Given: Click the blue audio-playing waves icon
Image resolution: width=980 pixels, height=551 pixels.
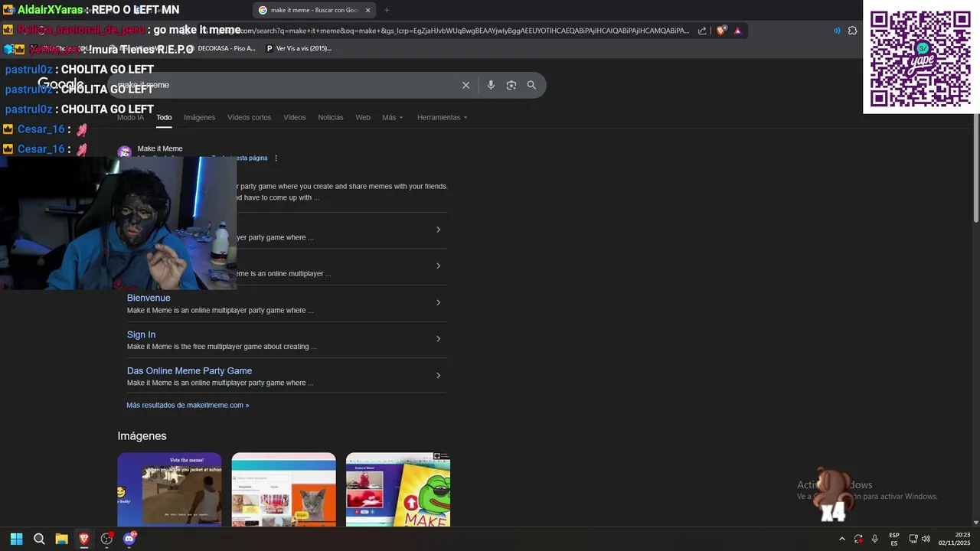Looking at the screenshot, I should tap(836, 31).
